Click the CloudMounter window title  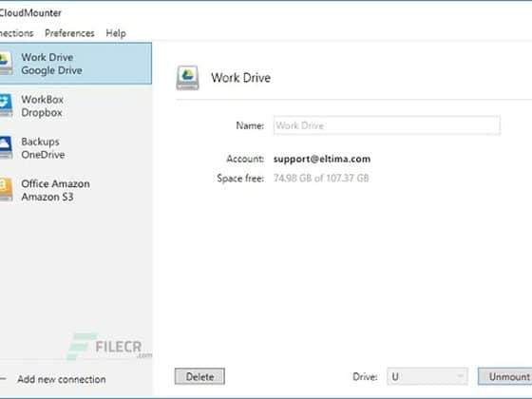tap(30, 13)
